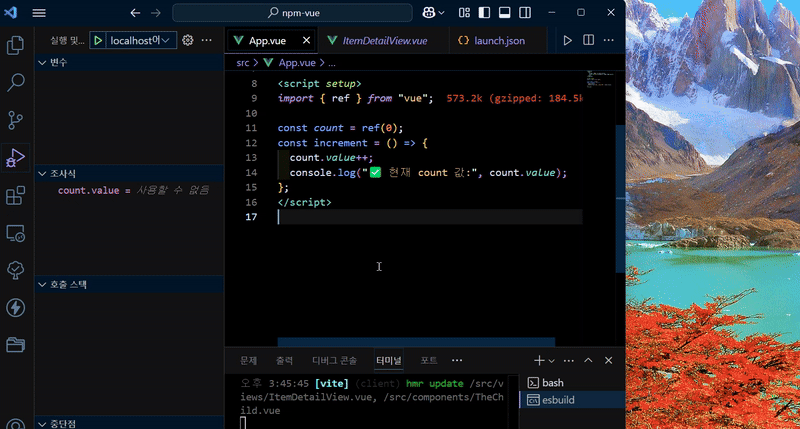Open the lightning bolt extension view

15,308
